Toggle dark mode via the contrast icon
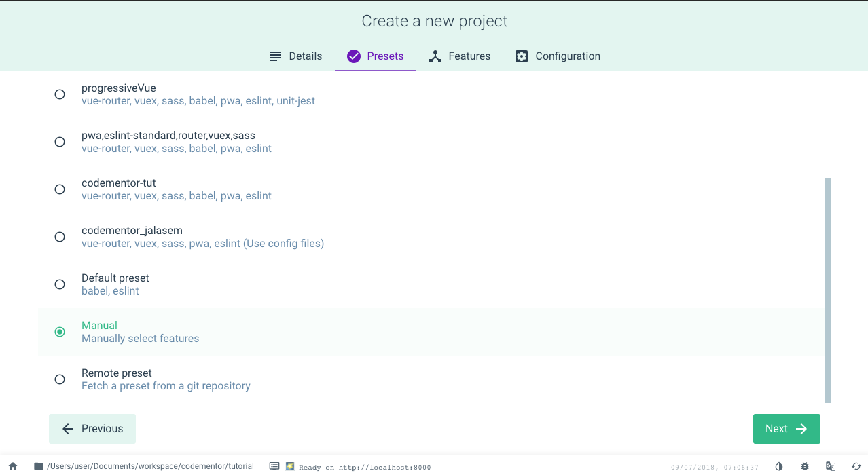Viewport: 868px width, 475px height. click(x=778, y=466)
